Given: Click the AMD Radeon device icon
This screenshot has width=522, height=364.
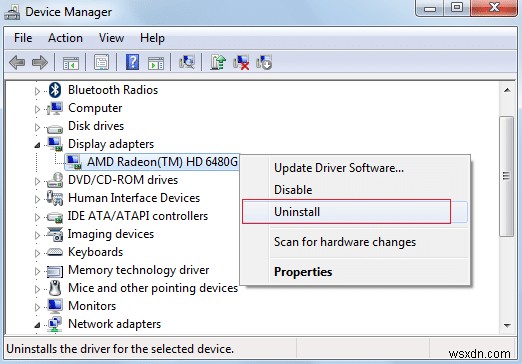Looking at the screenshot, I should point(74,162).
